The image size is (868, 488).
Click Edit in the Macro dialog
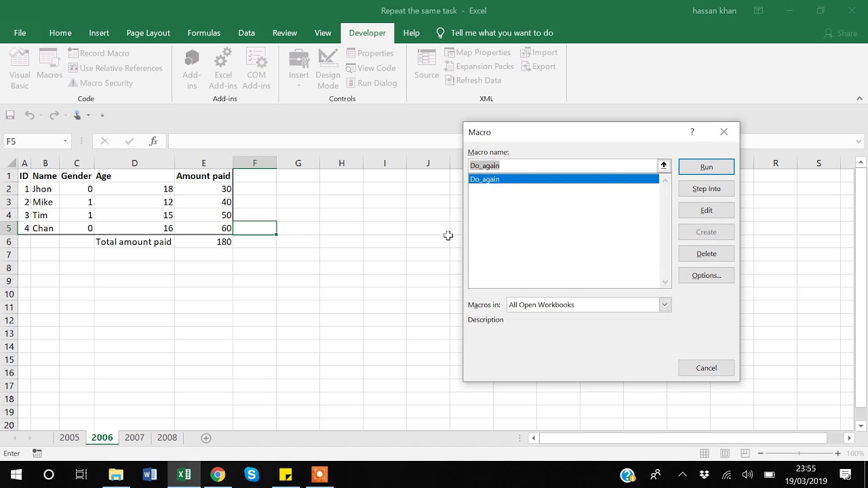pos(706,210)
